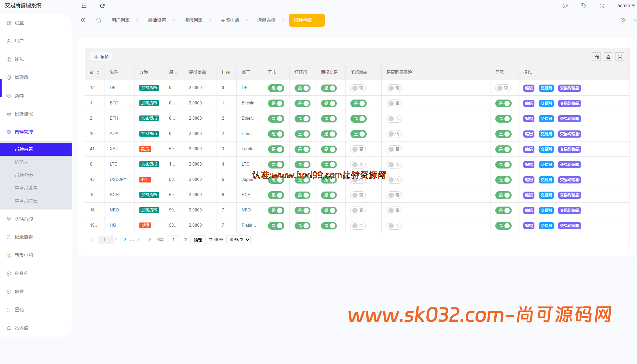Viewport: 637px width, 364px height.
Task: Click the tag icon near admin
Action: click(x=583, y=6)
